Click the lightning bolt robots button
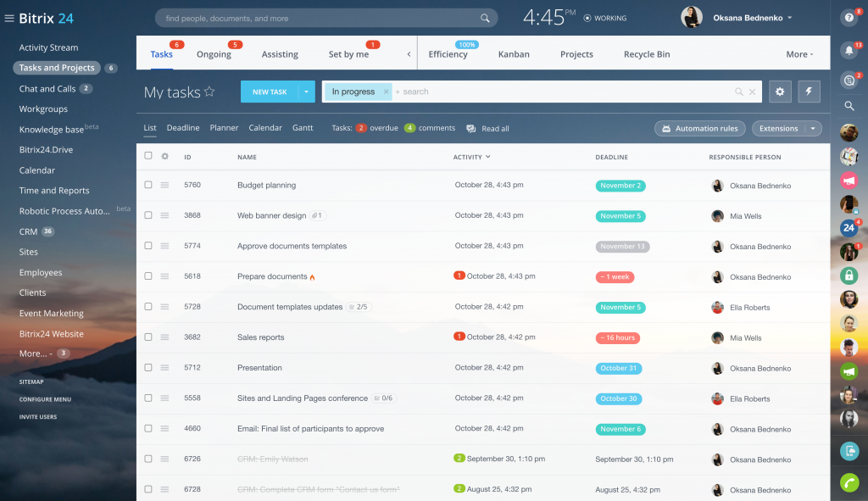This screenshot has width=868, height=501. point(809,92)
